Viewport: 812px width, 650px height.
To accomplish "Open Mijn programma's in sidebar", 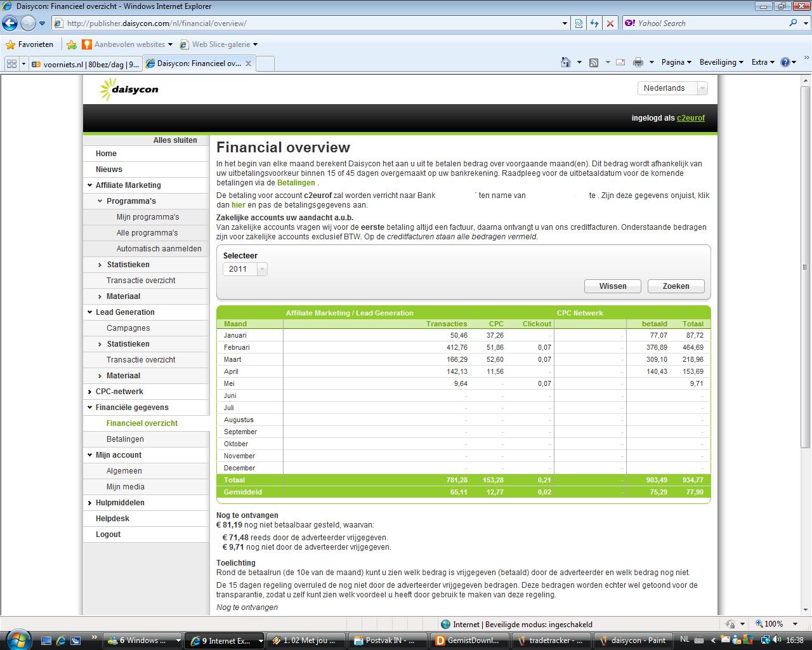I will pyautogui.click(x=148, y=217).
